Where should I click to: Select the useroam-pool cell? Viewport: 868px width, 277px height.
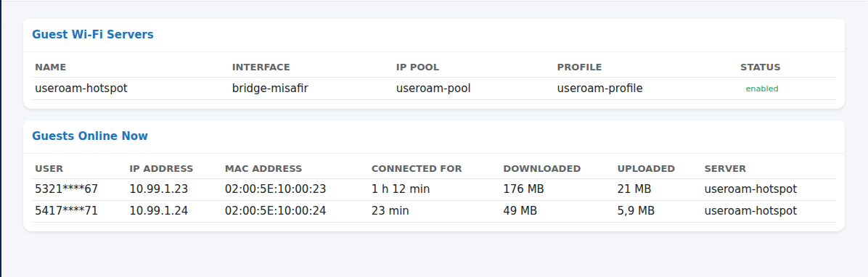tap(433, 88)
